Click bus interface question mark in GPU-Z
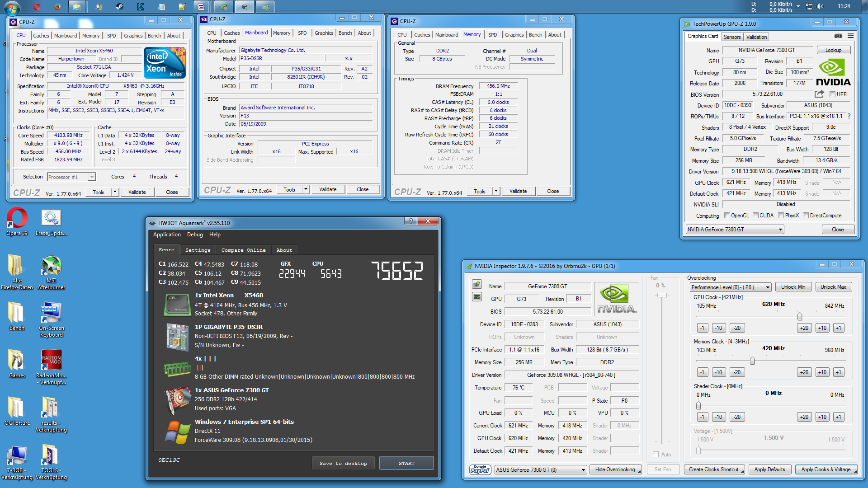Viewport: 868px width, 488px height. tap(849, 116)
